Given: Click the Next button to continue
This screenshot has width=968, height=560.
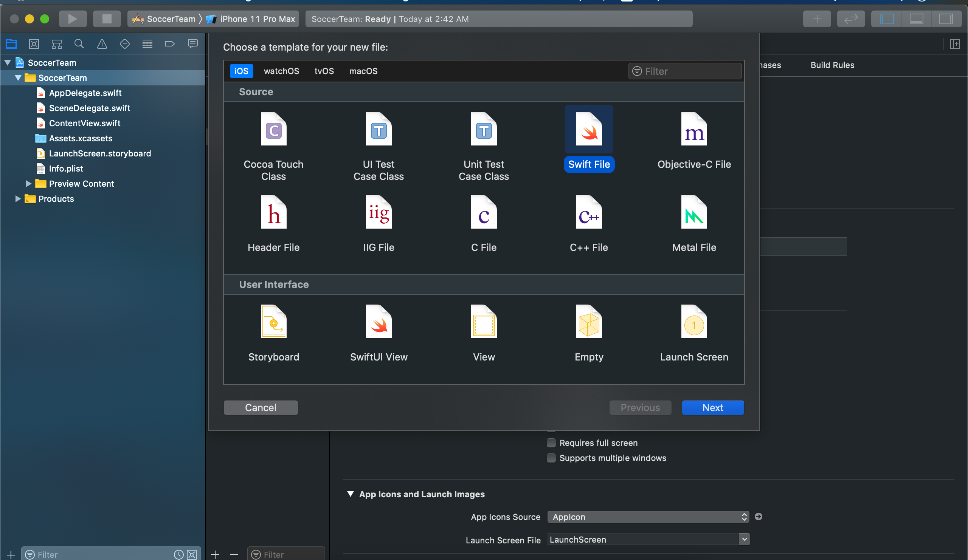Looking at the screenshot, I should (712, 407).
